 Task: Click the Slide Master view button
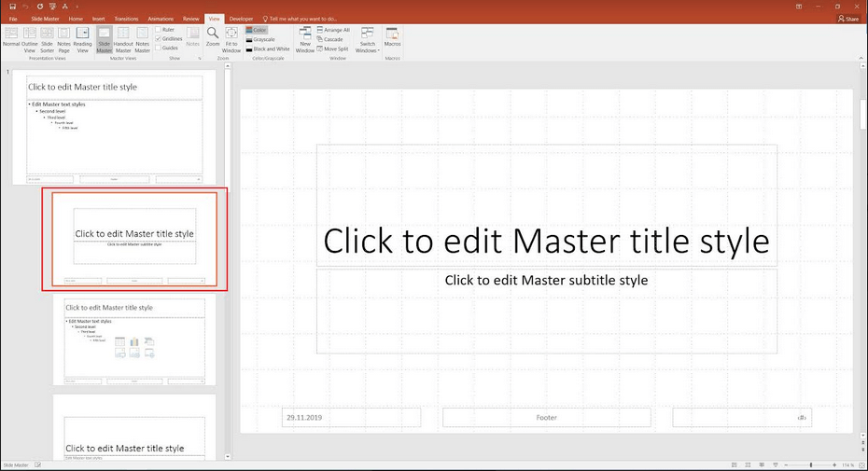(x=105, y=39)
